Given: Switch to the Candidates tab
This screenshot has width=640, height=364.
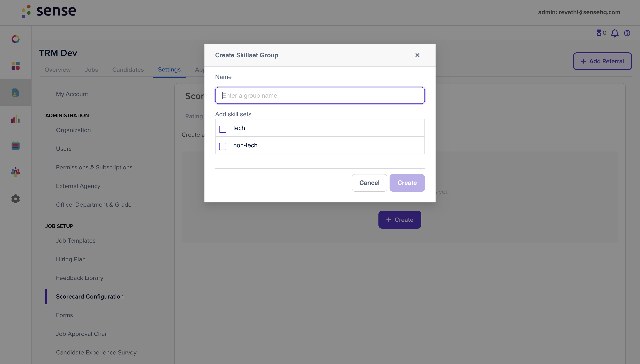Looking at the screenshot, I should pyautogui.click(x=128, y=70).
